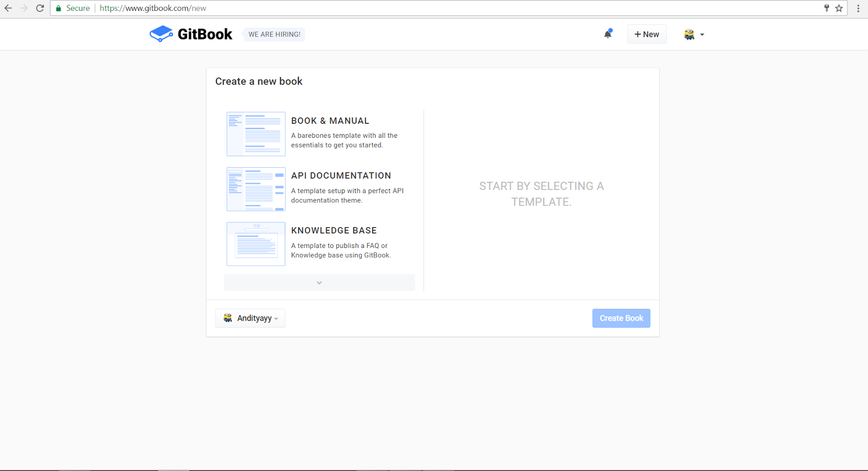Click the Create a new book heading

pyautogui.click(x=259, y=81)
